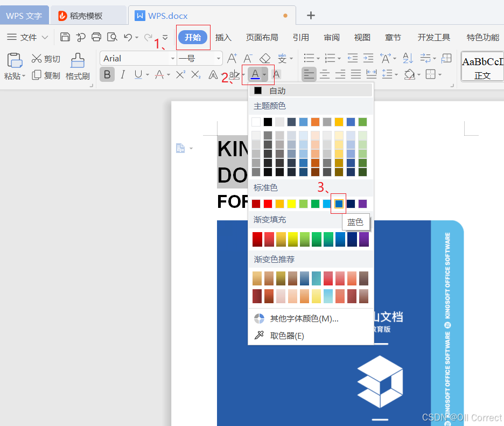The width and height of the screenshot is (504, 426).
Task: Click the character shading A icon
Action: 276,74
